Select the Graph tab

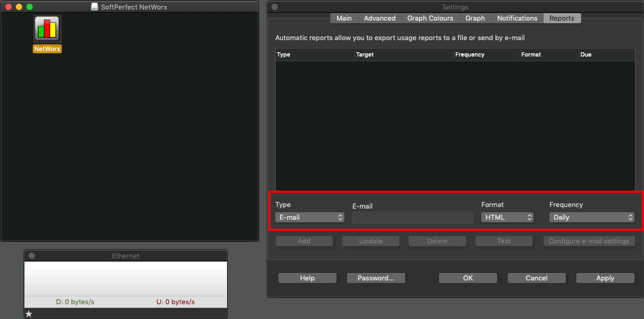(475, 18)
